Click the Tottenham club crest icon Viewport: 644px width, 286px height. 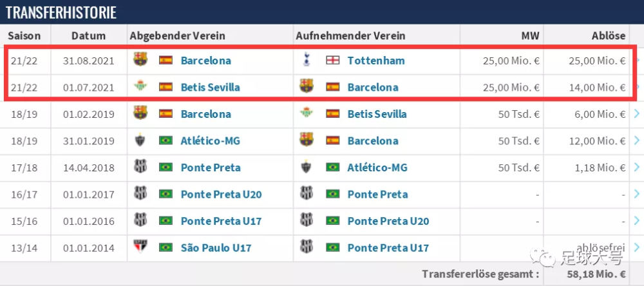point(307,60)
